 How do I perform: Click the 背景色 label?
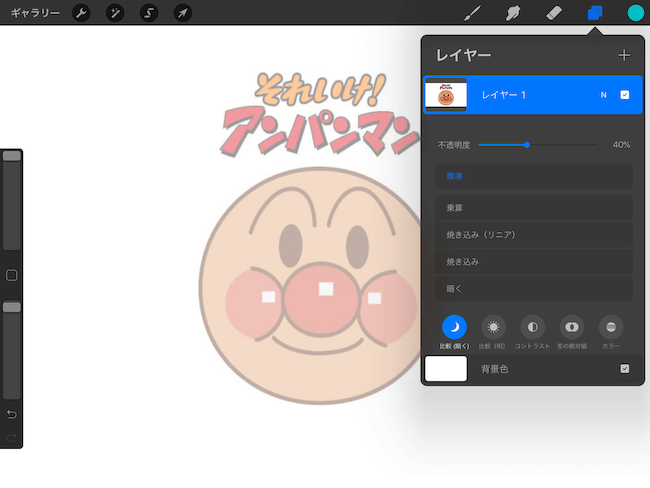click(x=495, y=369)
